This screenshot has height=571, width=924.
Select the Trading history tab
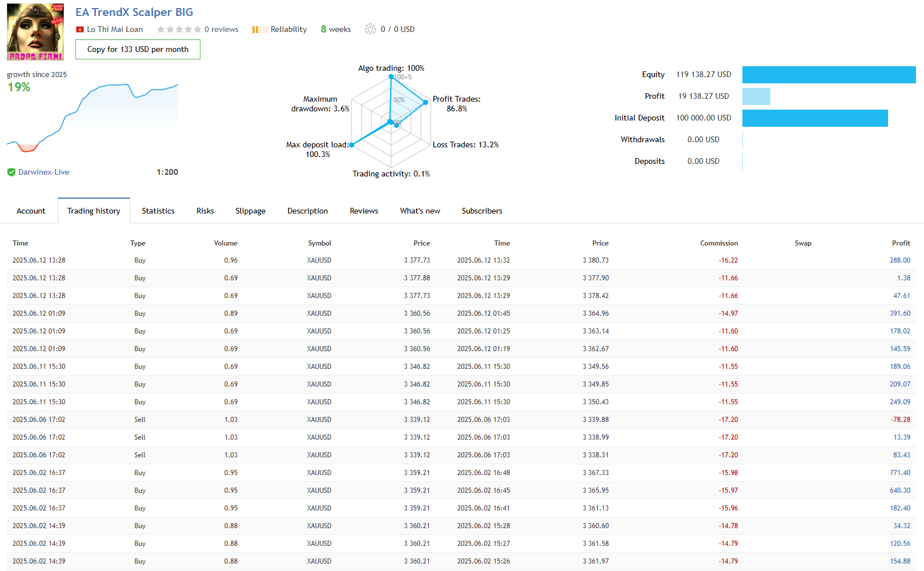[x=94, y=211]
